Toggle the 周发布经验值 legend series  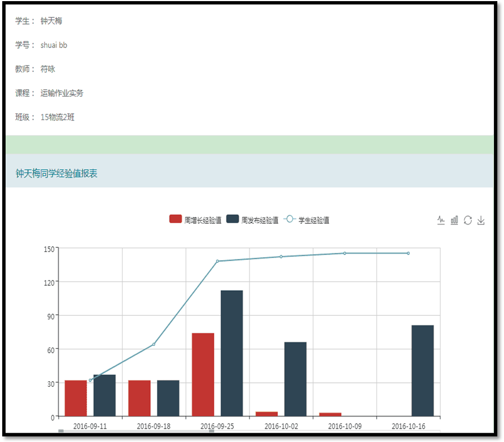(260, 220)
